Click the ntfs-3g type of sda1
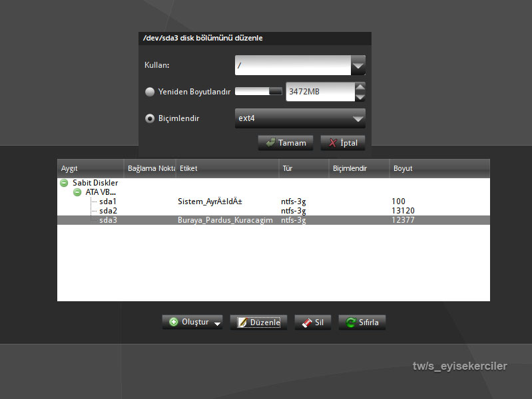 pyautogui.click(x=294, y=201)
